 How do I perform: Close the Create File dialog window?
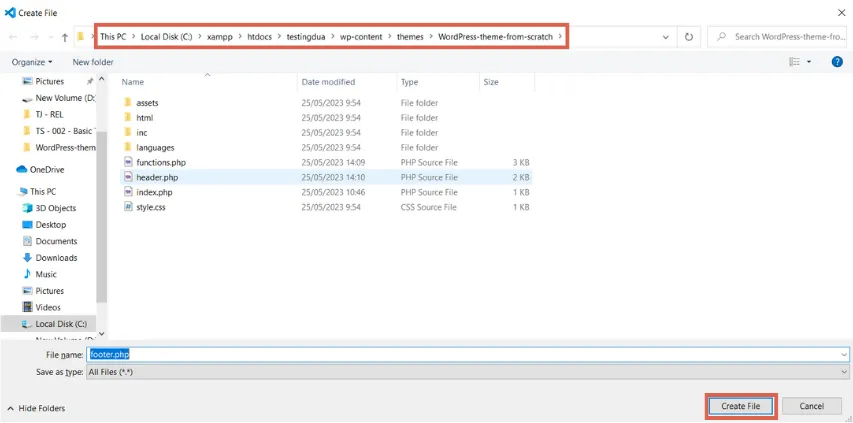(x=842, y=13)
